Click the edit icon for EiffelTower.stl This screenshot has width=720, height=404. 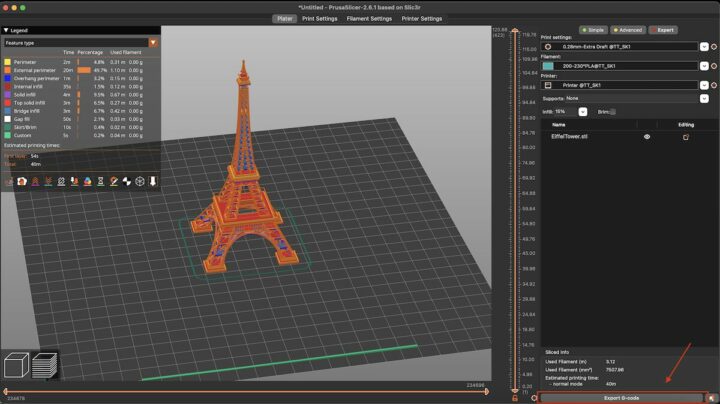686,136
